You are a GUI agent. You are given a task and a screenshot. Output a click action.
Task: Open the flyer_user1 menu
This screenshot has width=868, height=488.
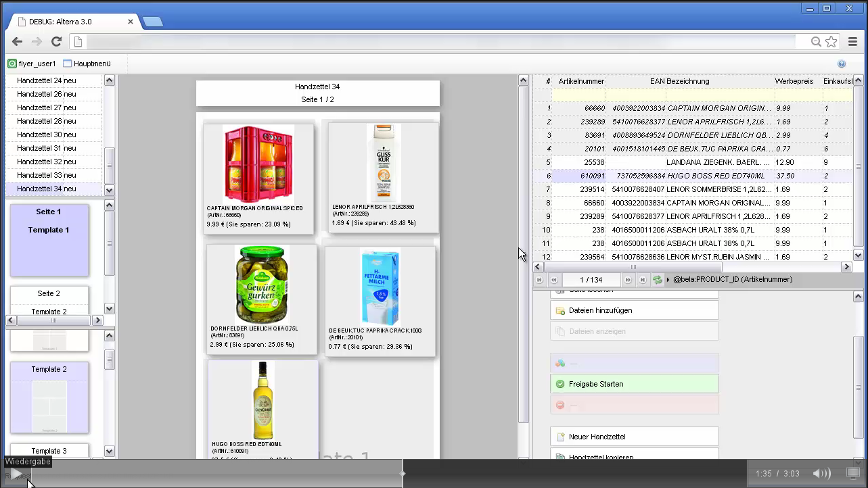[32, 64]
